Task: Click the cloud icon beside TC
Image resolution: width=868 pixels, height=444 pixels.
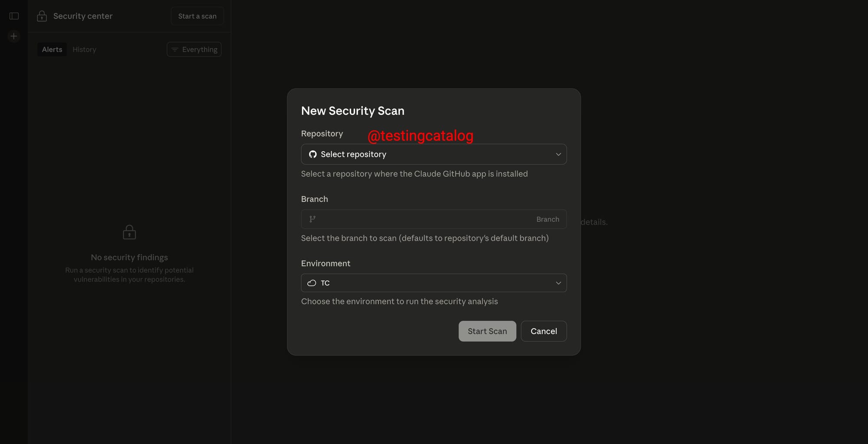Action: 312,283
